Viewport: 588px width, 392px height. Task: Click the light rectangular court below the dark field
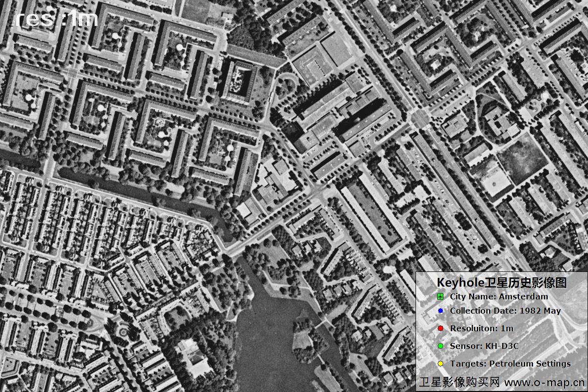(x=495, y=182)
